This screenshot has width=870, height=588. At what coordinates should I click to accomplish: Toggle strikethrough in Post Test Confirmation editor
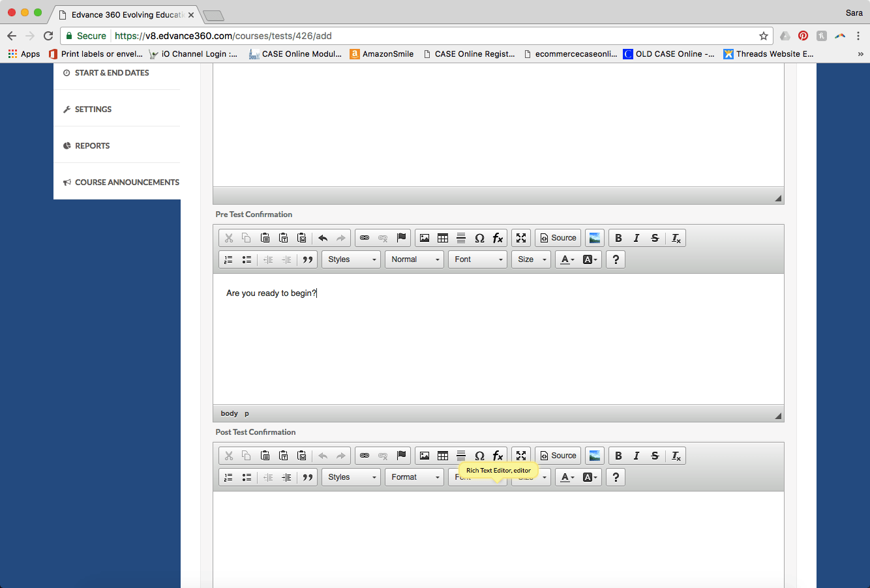(655, 456)
